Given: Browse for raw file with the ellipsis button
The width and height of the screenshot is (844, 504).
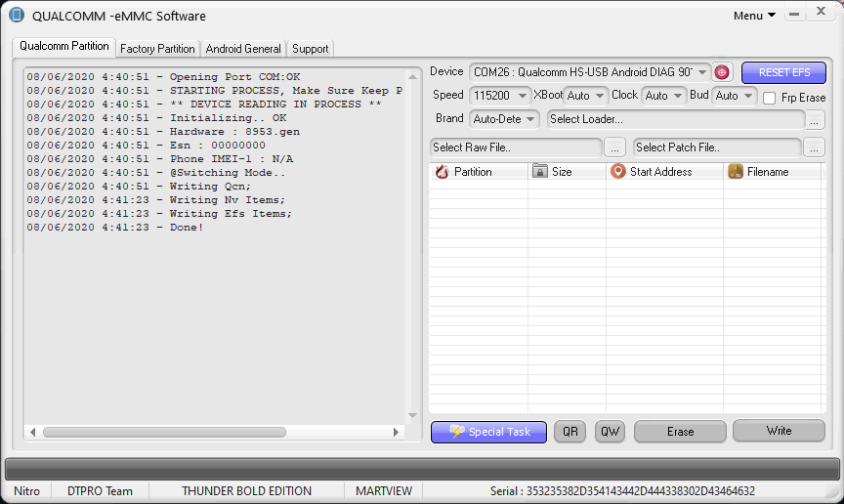Looking at the screenshot, I should [614, 147].
